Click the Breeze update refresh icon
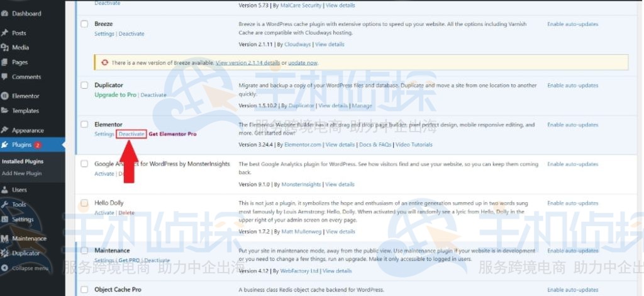Viewport: 644px width, 296px height. coord(105,62)
